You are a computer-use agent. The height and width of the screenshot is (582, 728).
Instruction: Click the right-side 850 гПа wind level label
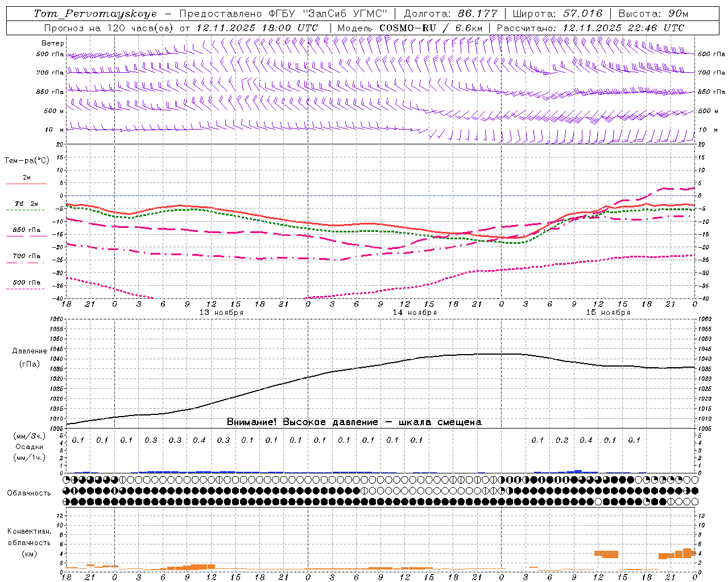[712, 92]
